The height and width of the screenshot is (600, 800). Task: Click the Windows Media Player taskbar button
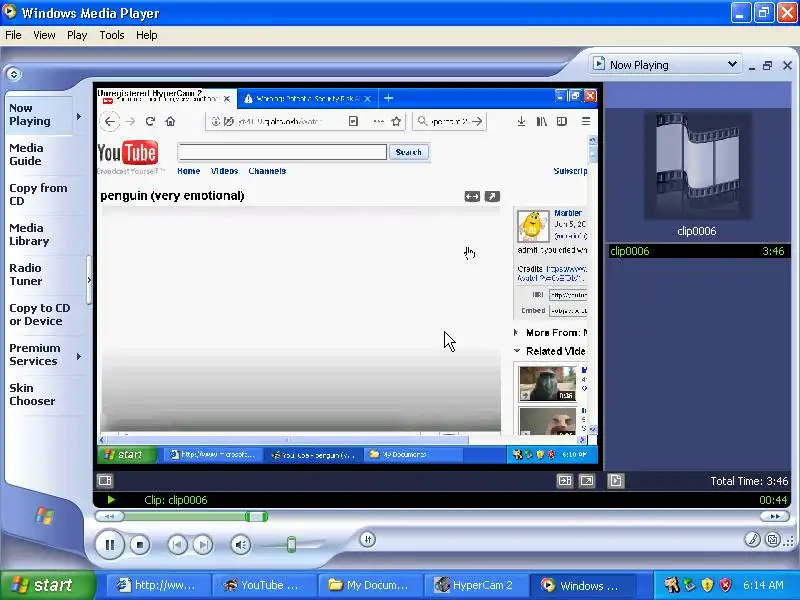(583, 585)
